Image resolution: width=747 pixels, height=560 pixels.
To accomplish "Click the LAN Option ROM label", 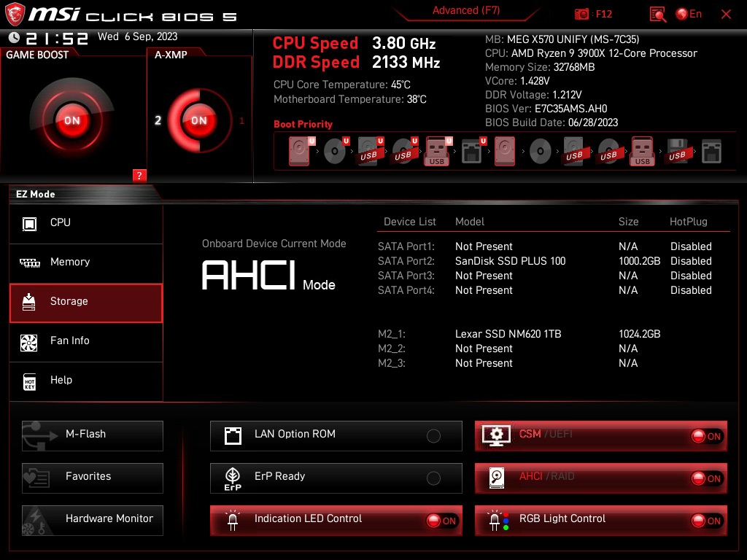I will point(295,434).
